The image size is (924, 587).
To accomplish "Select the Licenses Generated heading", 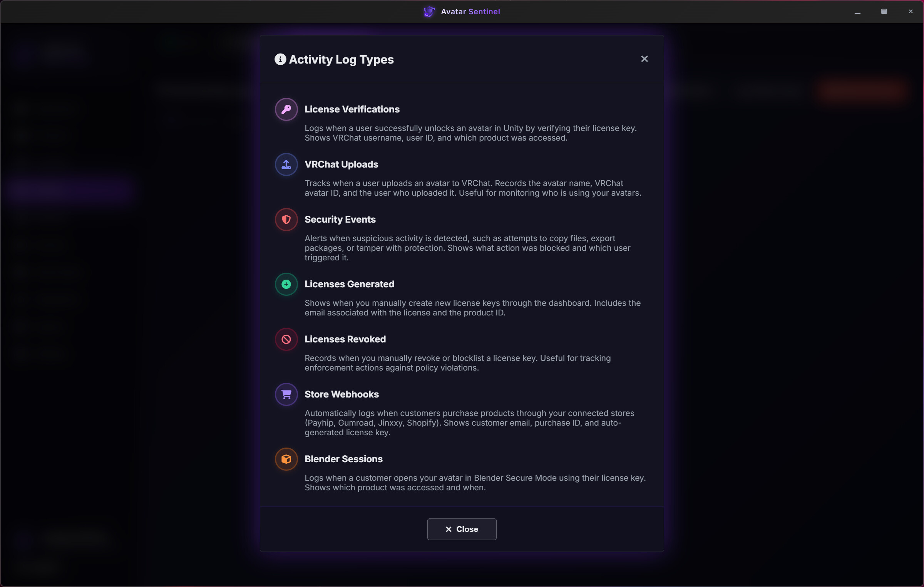I will (350, 284).
